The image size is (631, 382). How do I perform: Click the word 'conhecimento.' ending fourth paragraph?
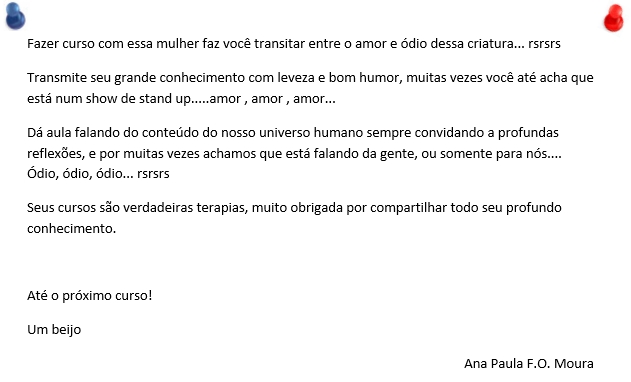click(x=72, y=228)
